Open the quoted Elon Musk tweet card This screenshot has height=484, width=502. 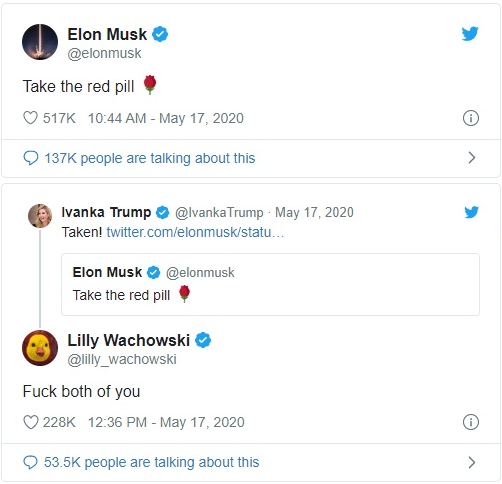[x=270, y=284]
